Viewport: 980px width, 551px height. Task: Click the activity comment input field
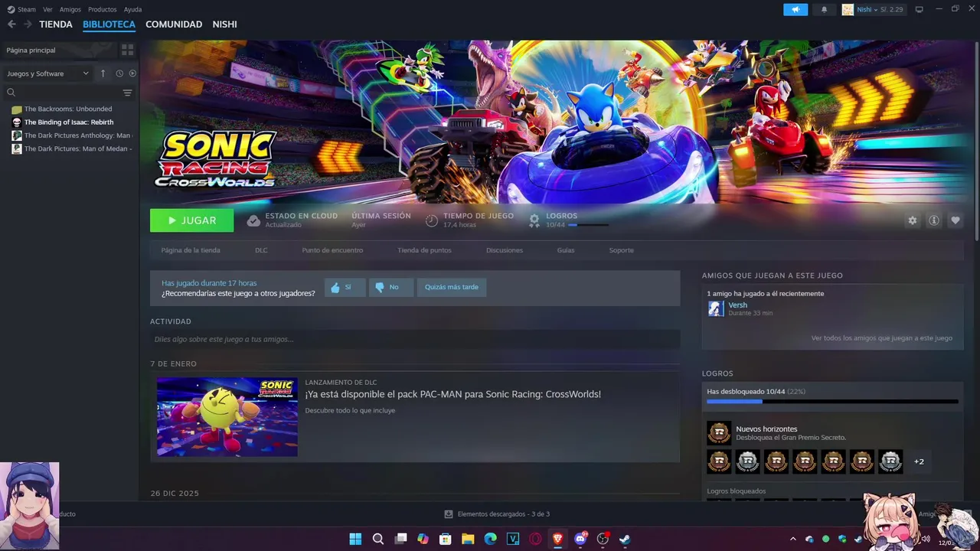[x=415, y=339]
